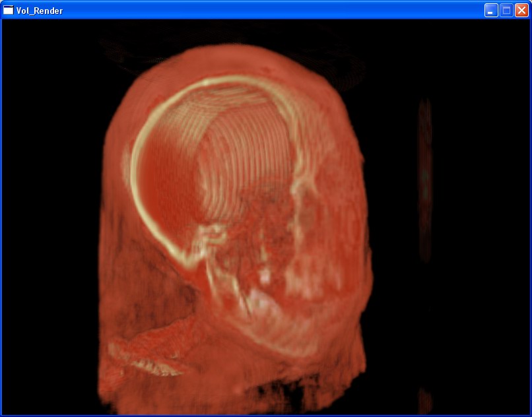The image size is (532, 417).
Task: Click the Vol_Render window system icon
Action: pyautogui.click(x=9, y=10)
